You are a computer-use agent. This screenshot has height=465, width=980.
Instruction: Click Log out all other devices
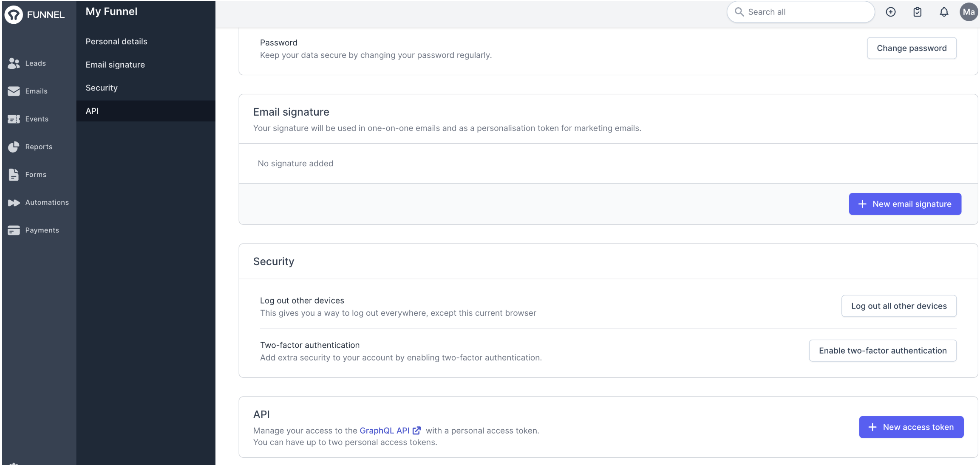coord(899,306)
